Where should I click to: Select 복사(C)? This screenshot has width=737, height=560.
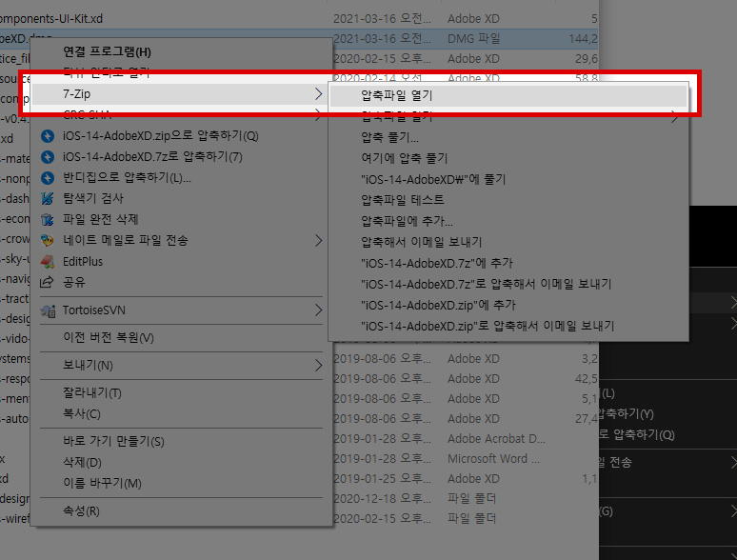pyautogui.click(x=82, y=413)
